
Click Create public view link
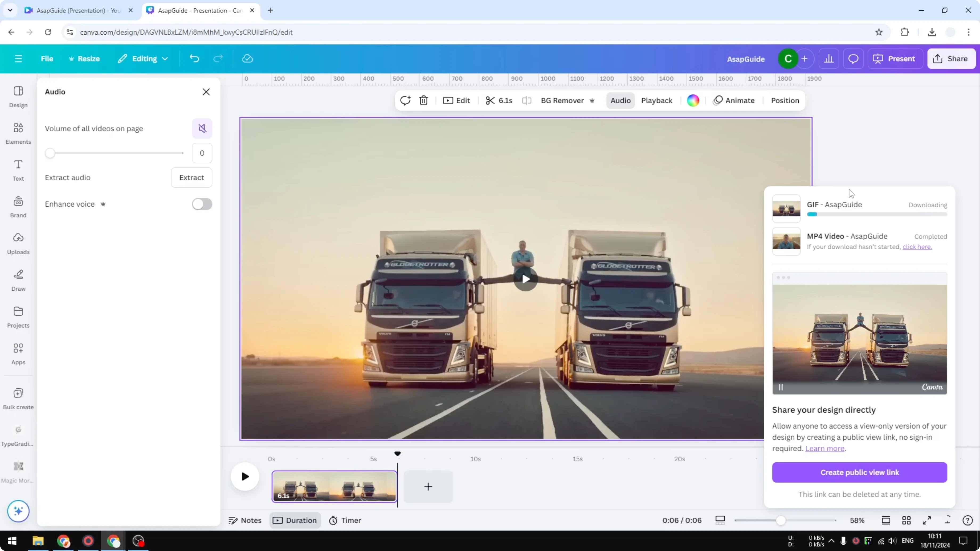coord(859,472)
